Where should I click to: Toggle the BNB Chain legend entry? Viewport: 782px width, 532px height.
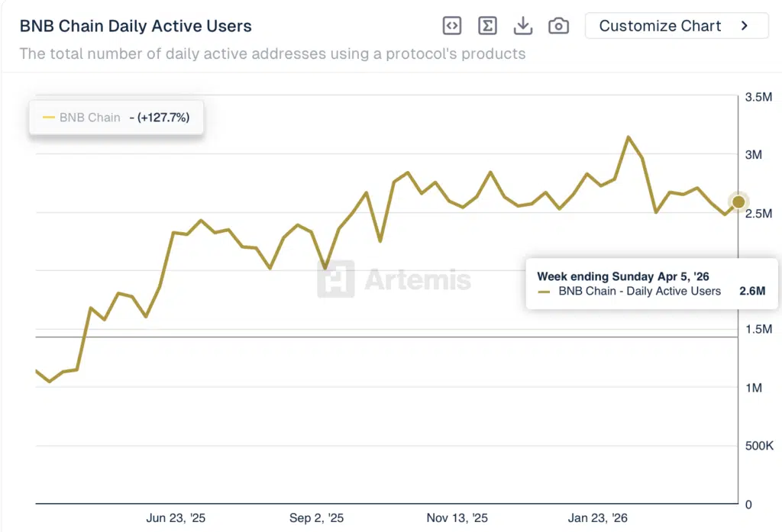click(116, 118)
